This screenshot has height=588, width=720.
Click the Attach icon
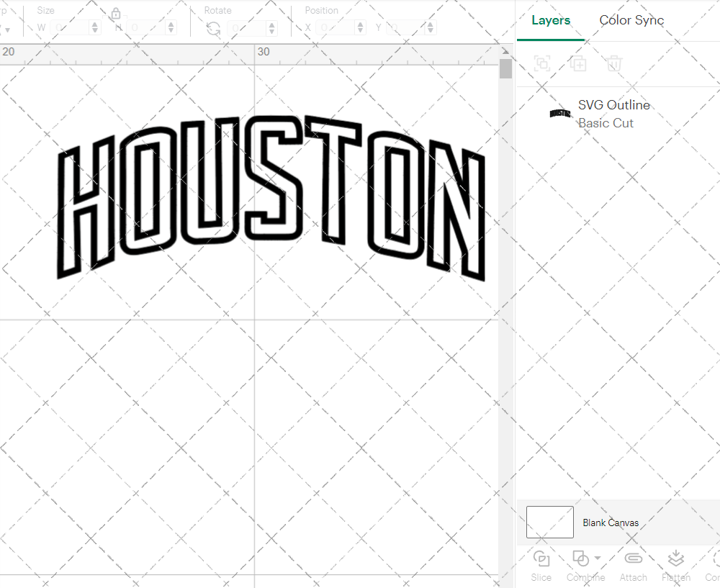(633, 558)
